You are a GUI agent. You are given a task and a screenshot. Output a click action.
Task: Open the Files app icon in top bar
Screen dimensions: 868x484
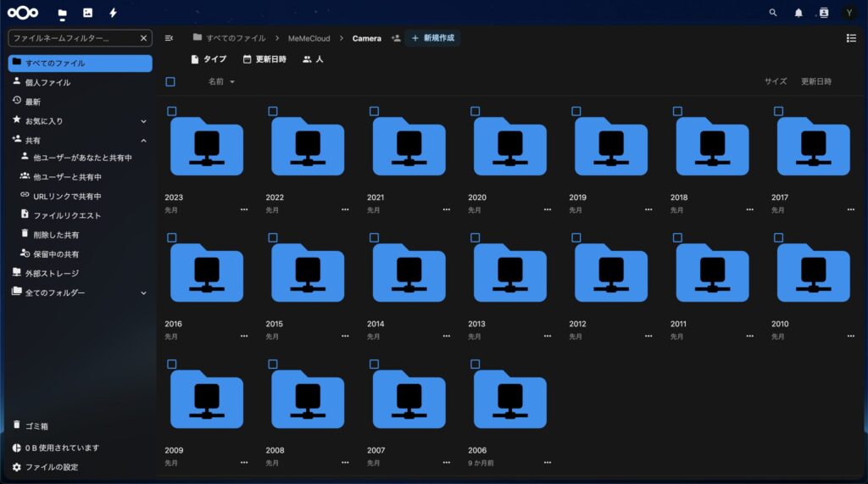point(62,14)
